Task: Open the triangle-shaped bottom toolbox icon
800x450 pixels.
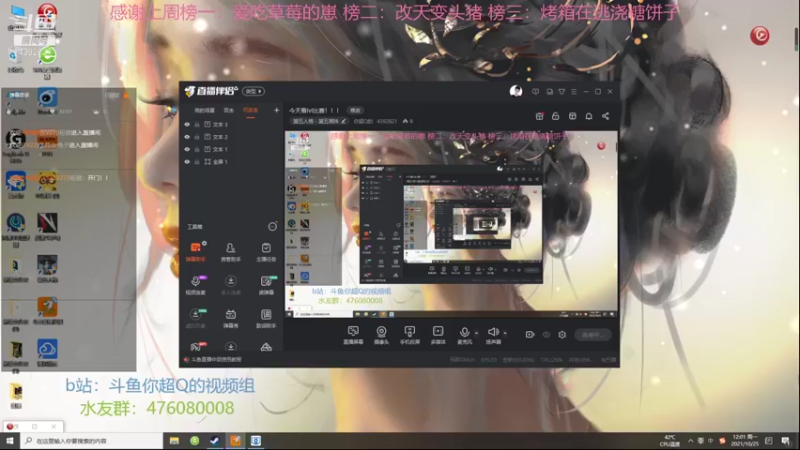Action: (x=266, y=347)
